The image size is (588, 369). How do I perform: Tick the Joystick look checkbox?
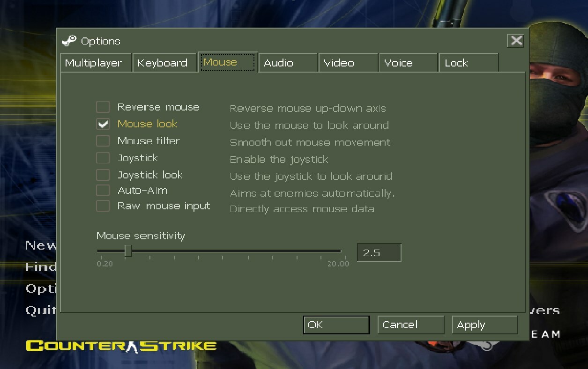click(x=103, y=175)
